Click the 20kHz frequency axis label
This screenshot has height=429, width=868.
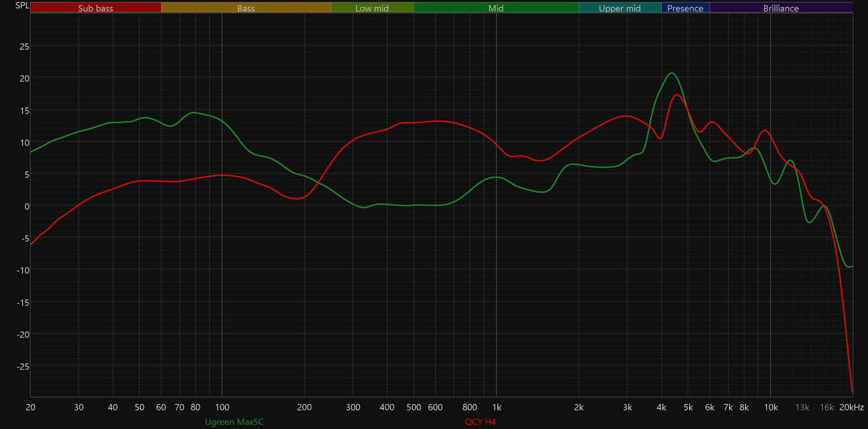click(852, 408)
